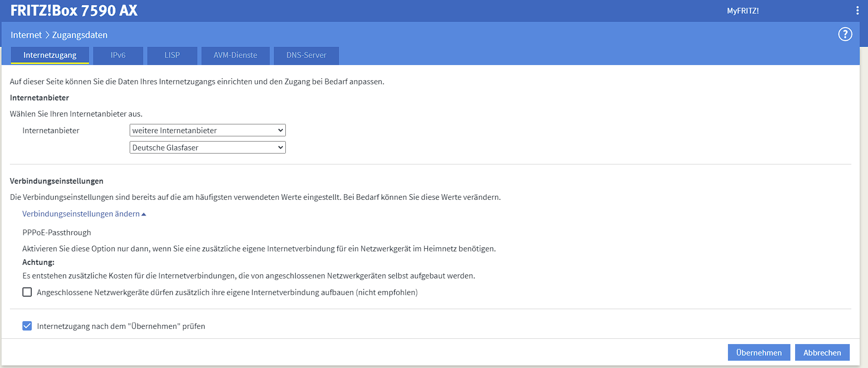Image resolution: width=868 pixels, height=368 pixels.
Task: Collapse the Verbindungseinstellungen ändern arrow
Action: [144, 214]
